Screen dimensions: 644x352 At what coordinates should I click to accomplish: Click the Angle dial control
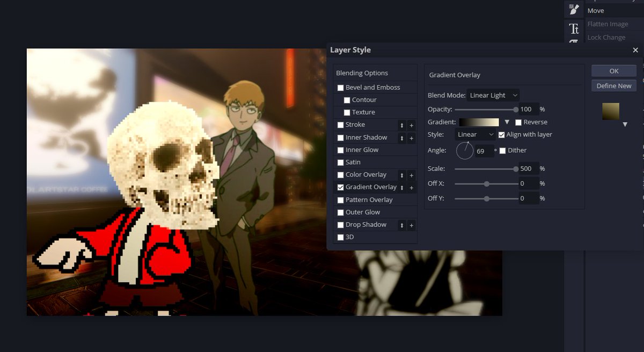465,151
